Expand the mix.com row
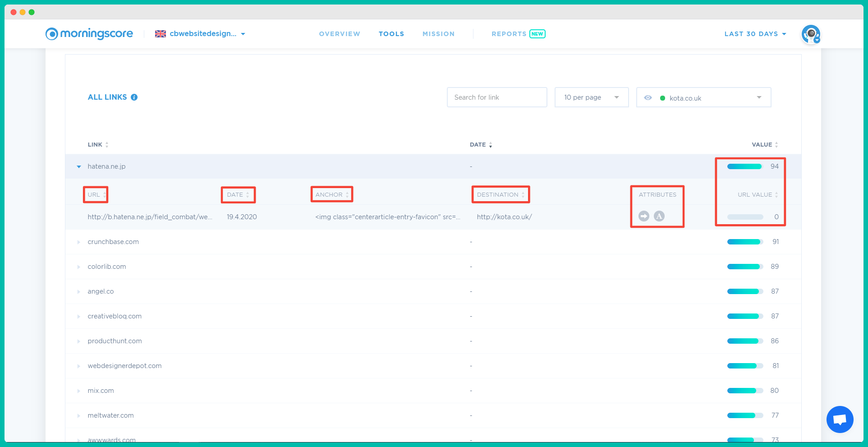Viewport: 868px width, 447px height. pyautogui.click(x=79, y=391)
